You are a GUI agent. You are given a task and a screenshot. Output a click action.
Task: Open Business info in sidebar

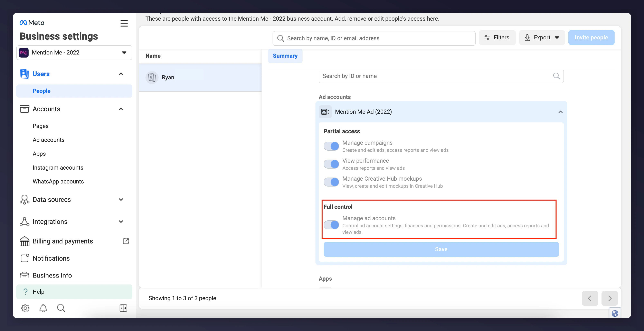[52, 275]
